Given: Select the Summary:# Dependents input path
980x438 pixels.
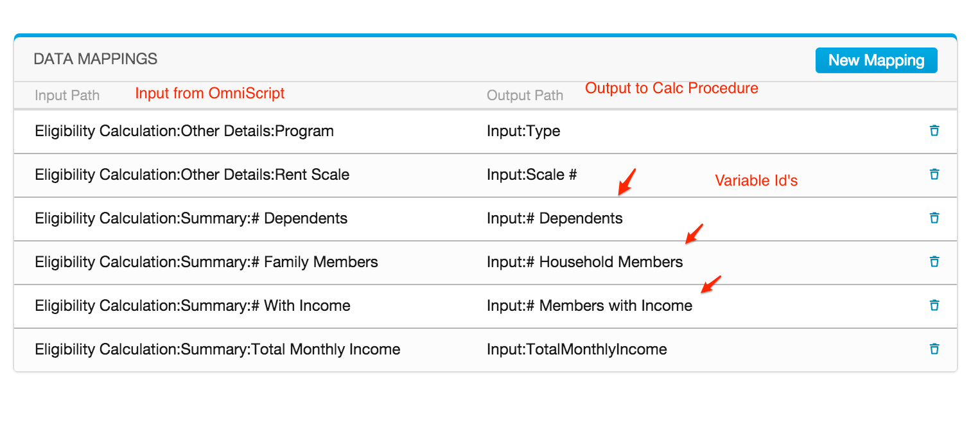Looking at the screenshot, I should click(191, 218).
